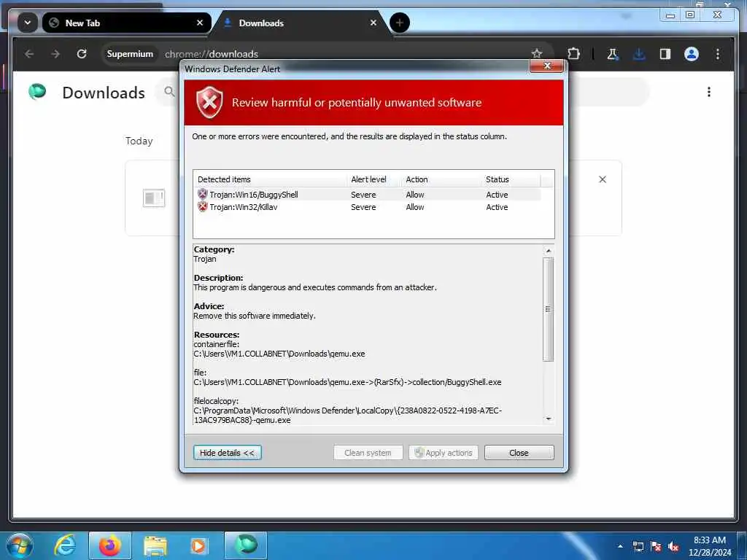Open Action dropdown for BuggyShell (Allow)

click(415, 195)
